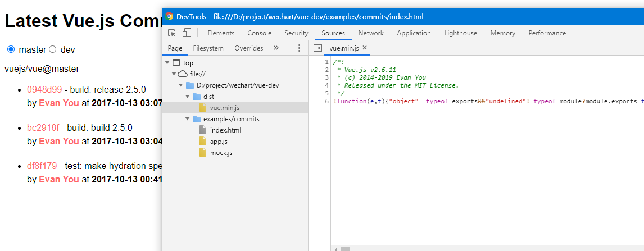Select the Page navigator tab

click(175, 48)
